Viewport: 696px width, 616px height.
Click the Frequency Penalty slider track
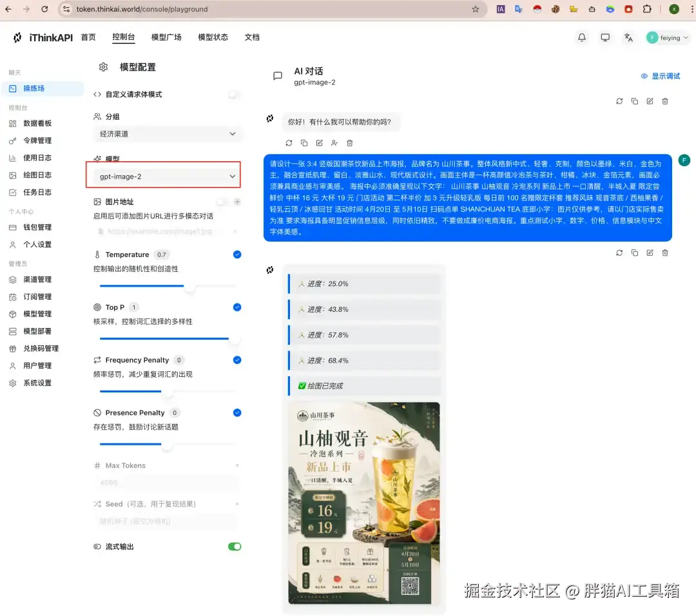[x=168, y=391]
